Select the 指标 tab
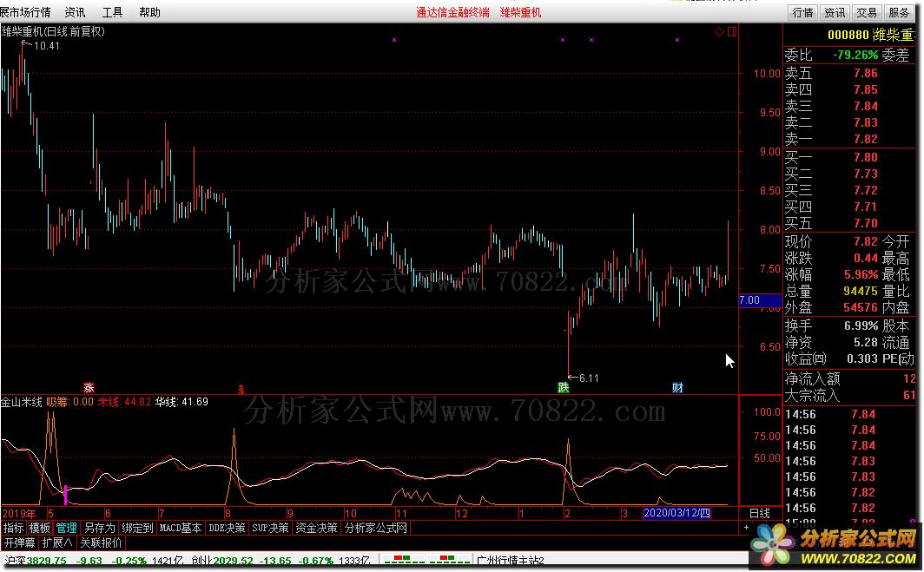Screen dimensions: 924x572 [x=14, y=528]
